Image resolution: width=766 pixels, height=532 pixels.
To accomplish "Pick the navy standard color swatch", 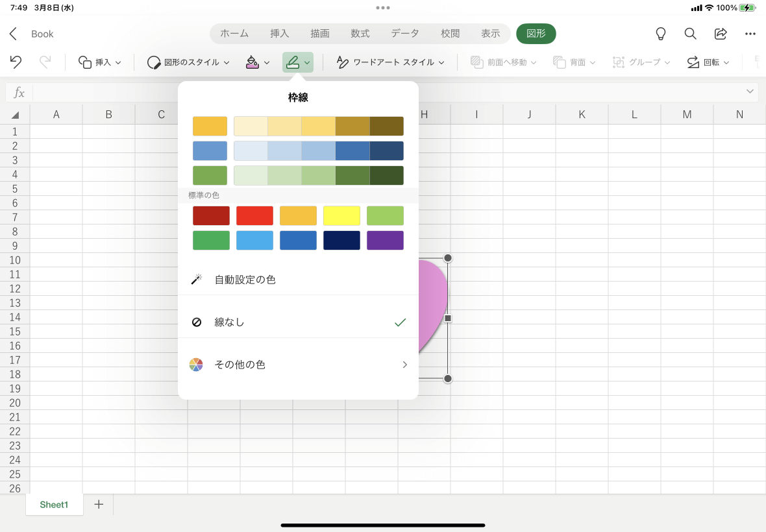I will [341, 240].
